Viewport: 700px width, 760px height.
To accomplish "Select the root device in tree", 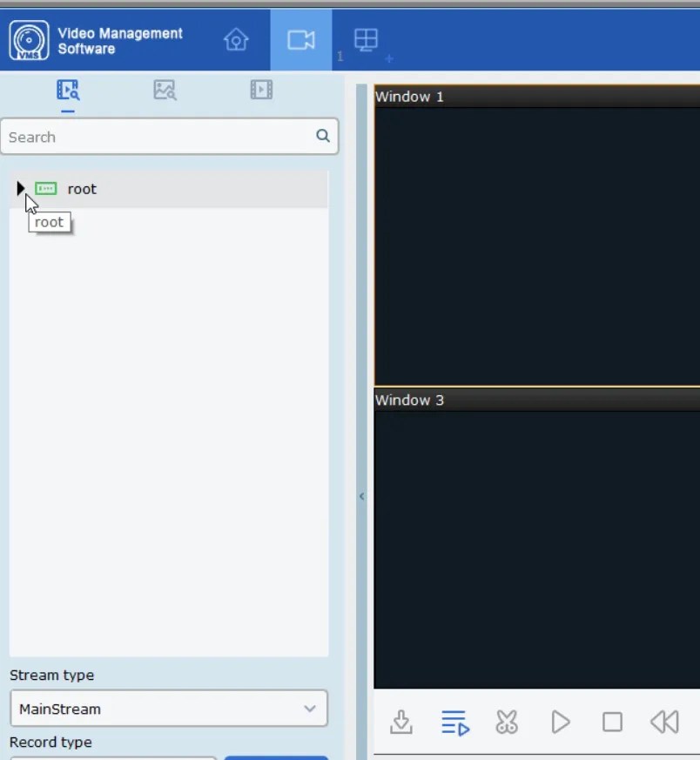I will pos(82,189).
